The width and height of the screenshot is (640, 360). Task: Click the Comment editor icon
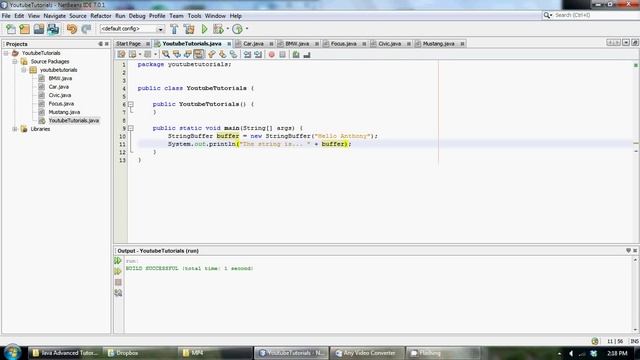point(296,54)
